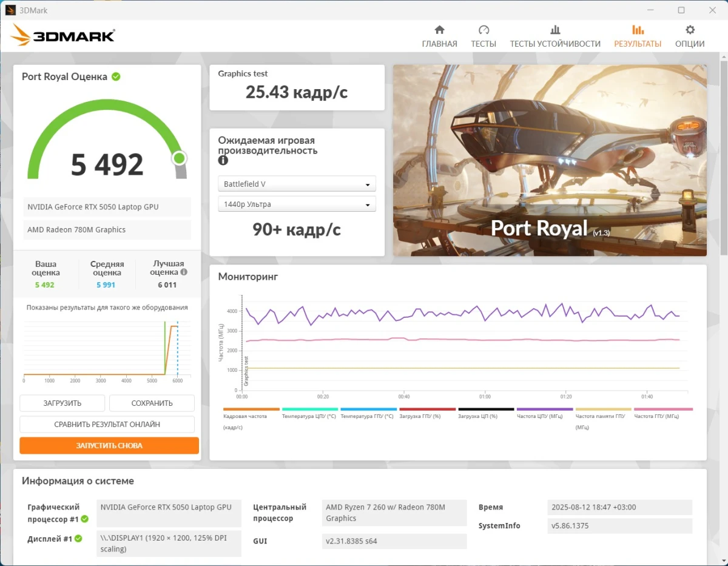Click the 90+ кадр/с estimate
The image size is (728, 566).
(297, 229)
